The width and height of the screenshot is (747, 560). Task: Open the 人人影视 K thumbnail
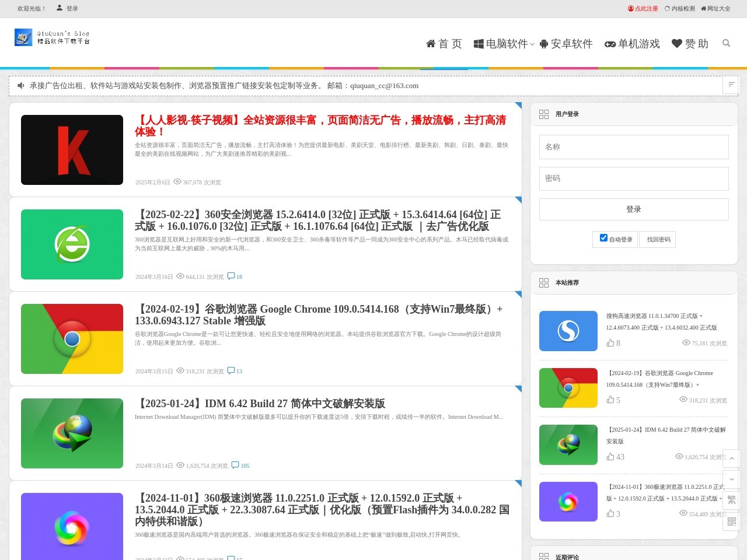click(72, 150)
